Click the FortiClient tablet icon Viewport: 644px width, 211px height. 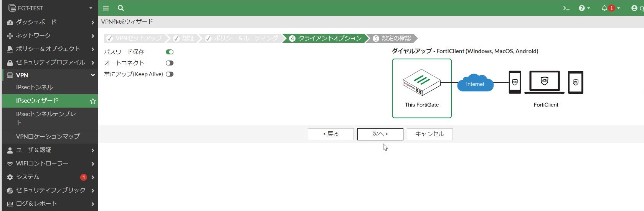click(x=575, y=82)
